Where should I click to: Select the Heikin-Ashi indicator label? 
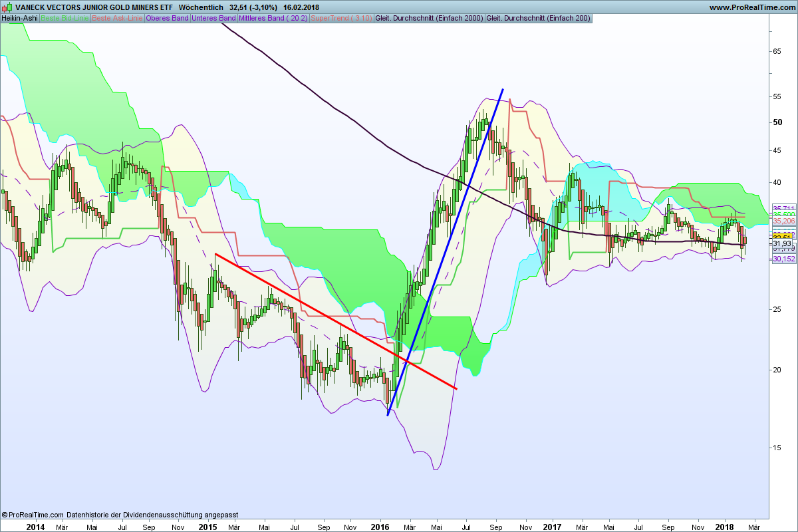19,18
